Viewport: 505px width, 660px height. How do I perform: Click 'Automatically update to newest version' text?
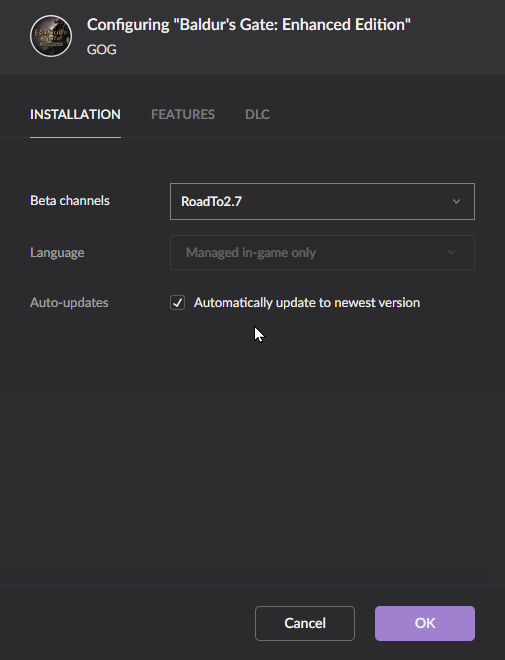307,303
